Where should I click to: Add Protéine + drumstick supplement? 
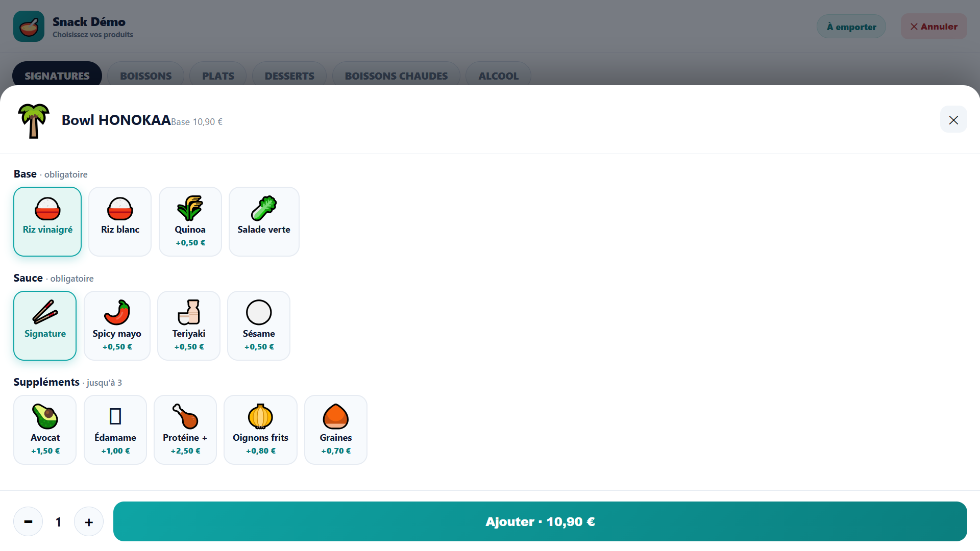(185, 430)
